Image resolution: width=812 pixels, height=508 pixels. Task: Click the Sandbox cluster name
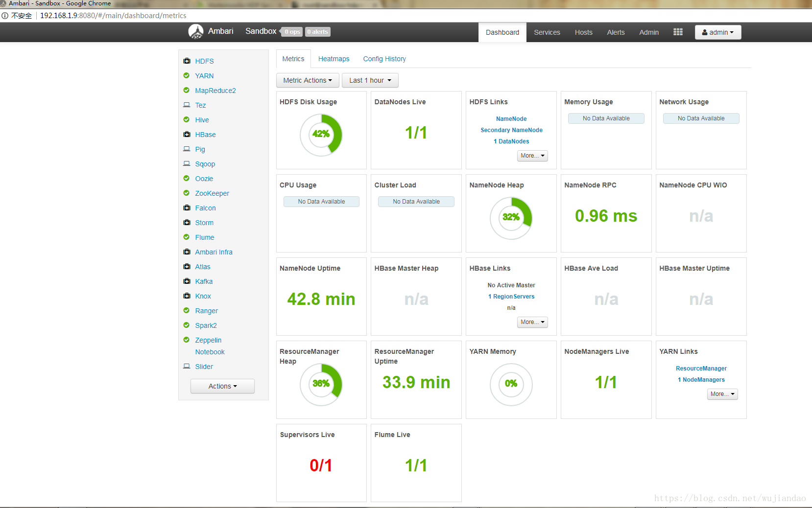click(261, 31)
